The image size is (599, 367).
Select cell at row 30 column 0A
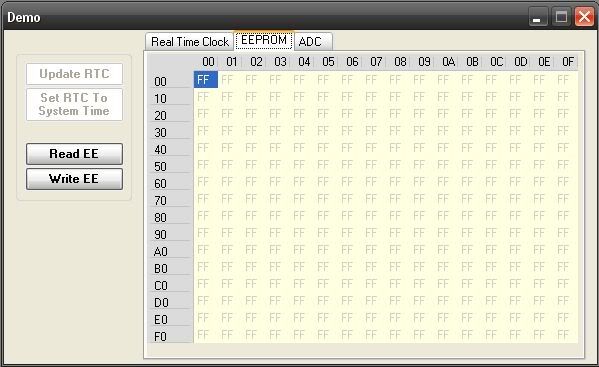(446, 131)
